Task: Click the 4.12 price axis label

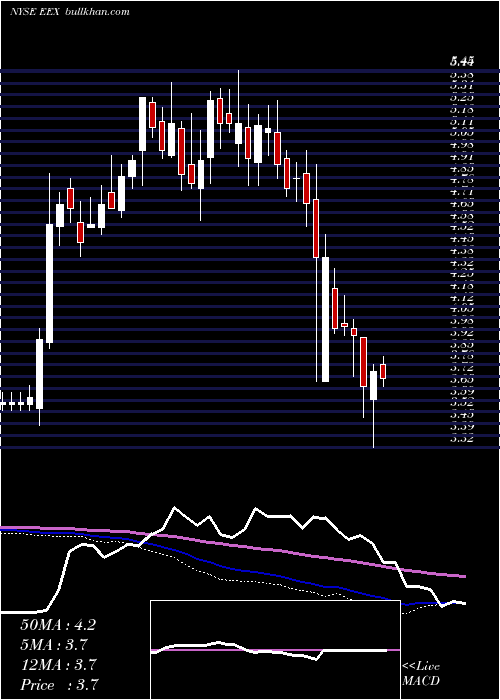Action: [462, 298]
